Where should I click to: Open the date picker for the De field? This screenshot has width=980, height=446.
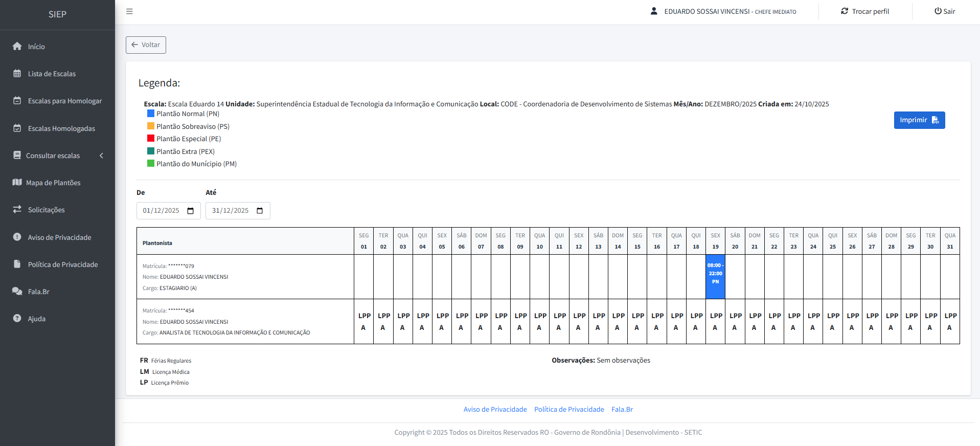191,211
